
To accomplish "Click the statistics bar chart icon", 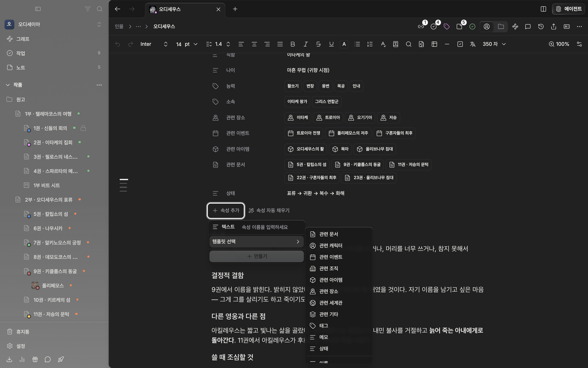I will (22, 359).
